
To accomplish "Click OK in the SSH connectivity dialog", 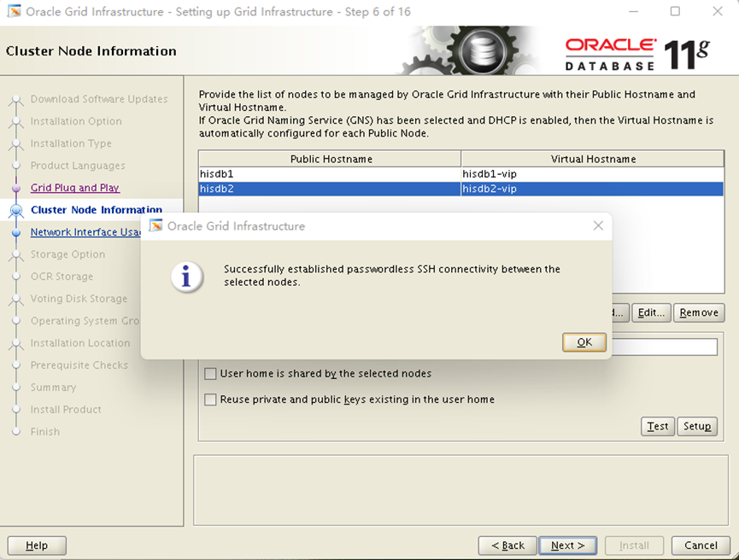I will [x=584, y=342].
